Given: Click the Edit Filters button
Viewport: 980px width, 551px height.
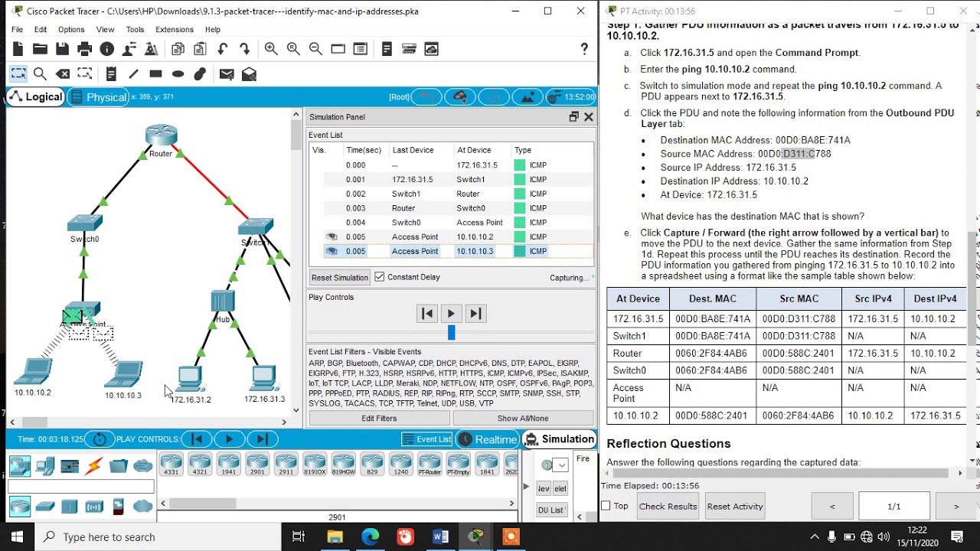Looking at the screenshot, I should 379,419.
